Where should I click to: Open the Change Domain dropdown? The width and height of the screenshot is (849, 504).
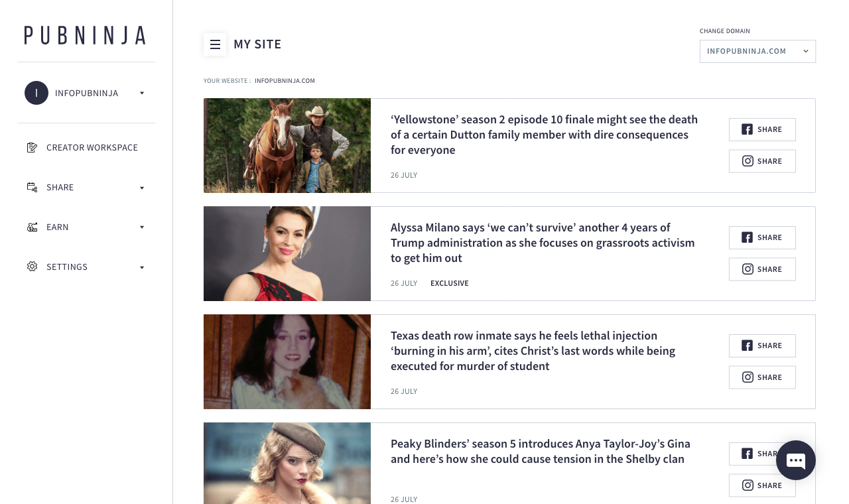pos(757,51)
